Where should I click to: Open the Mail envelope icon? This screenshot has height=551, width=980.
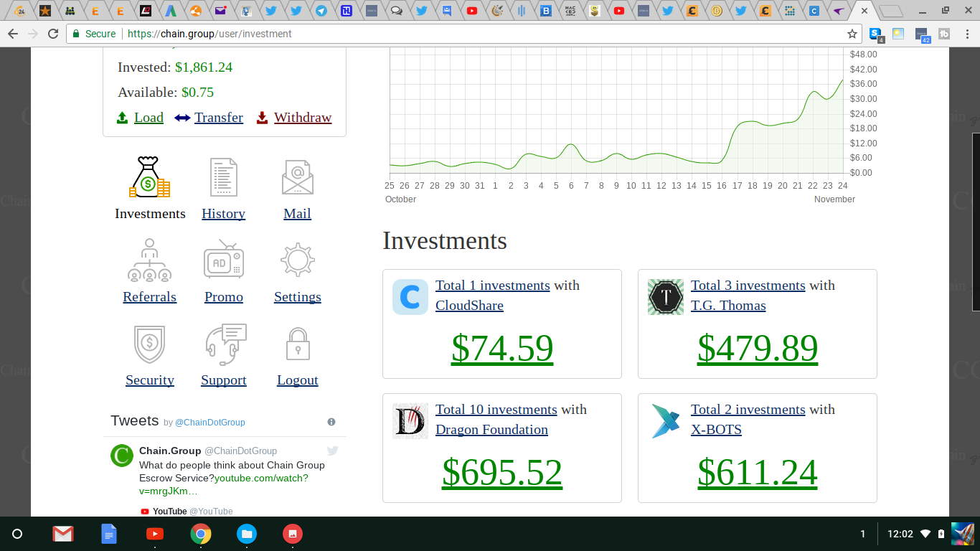tap(298, 177)
